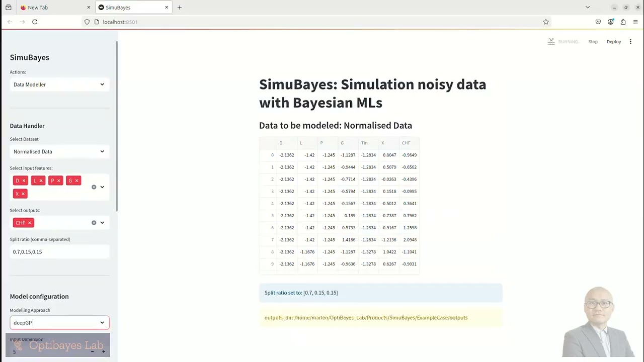Open the Pocket save icon
The width and height of the screenshot is (644, 362).
(x=598, y=22)
